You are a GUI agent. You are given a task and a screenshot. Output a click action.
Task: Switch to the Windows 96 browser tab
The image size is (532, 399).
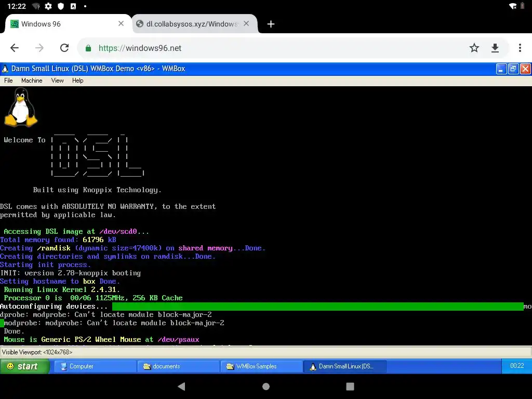coord(64,24)
